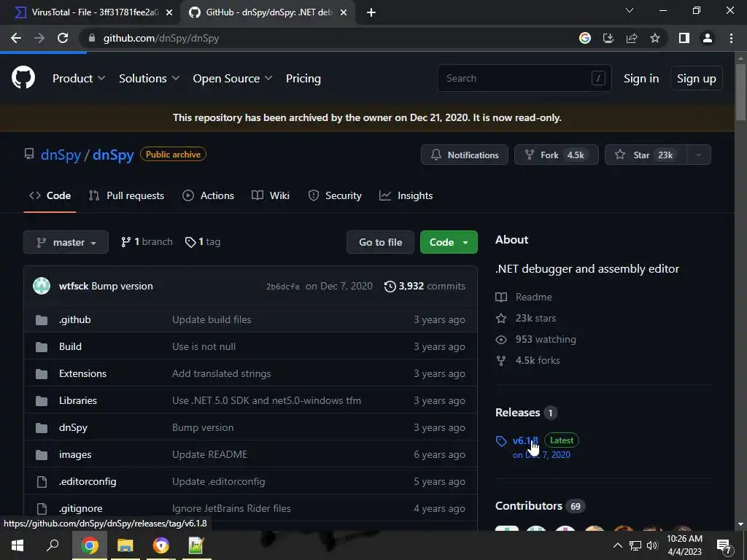Open Chrome three-dot menu
Screen dimensions: 747x560
pyautogui.click(x=731, y=38)
